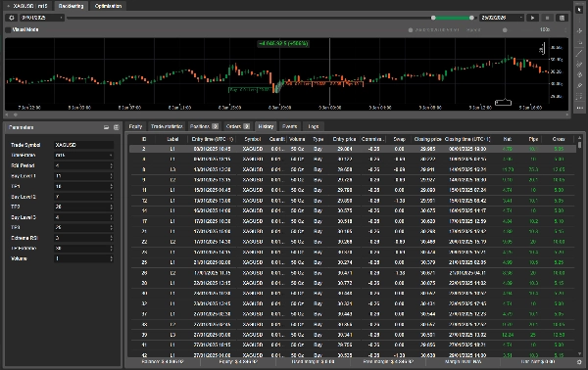Sort by Pips column header
This screenshot has height=370, width=588.
pyautogui.click(x=533, y=139)
